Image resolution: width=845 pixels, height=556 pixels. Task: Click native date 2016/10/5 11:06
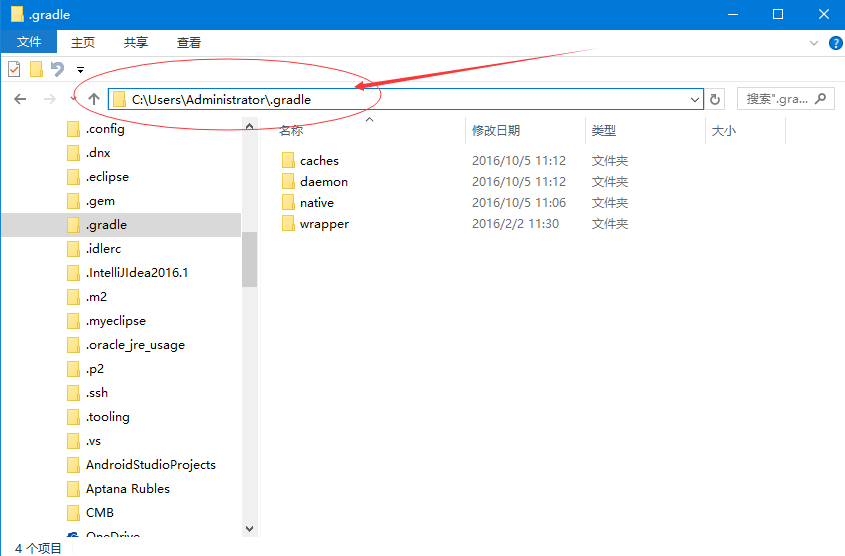tap(519, 203)
